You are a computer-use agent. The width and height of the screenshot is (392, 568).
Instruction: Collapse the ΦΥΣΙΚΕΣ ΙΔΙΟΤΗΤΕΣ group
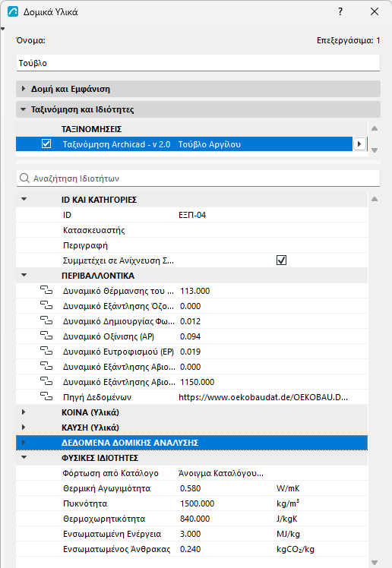coord(24,458)
